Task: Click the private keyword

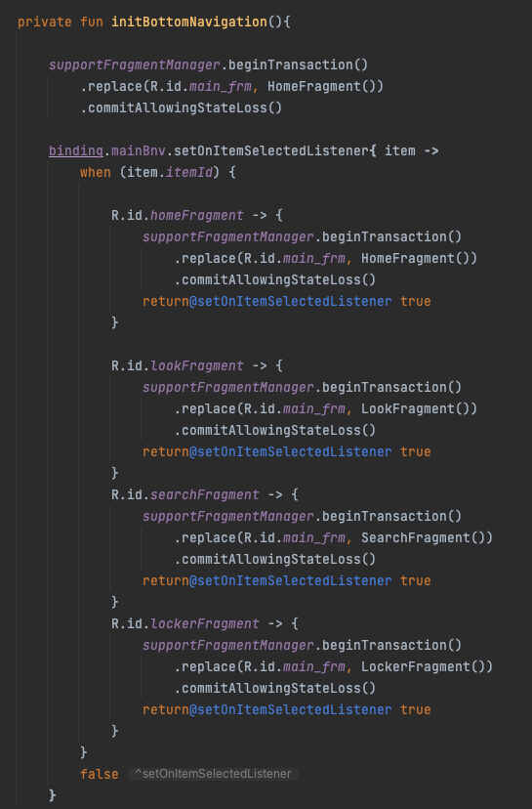Action: click(45, 22)
